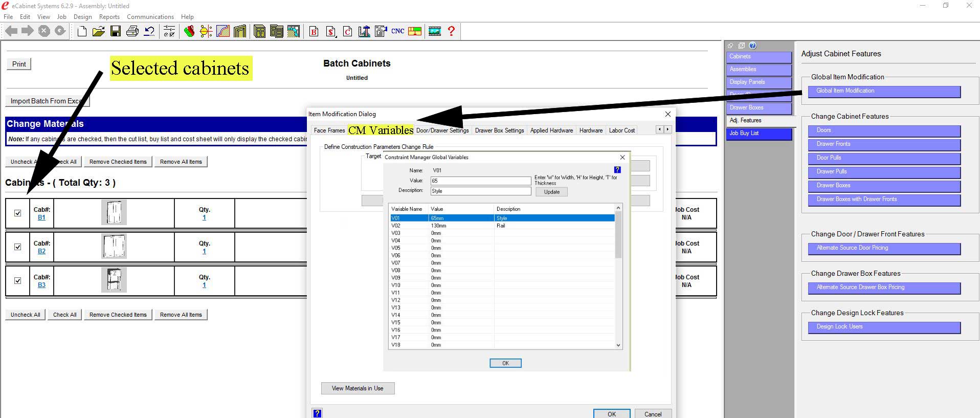Toggle the checkbox for cabinet B2
This screenshot has width=980, height=418.
pos(18,247)
